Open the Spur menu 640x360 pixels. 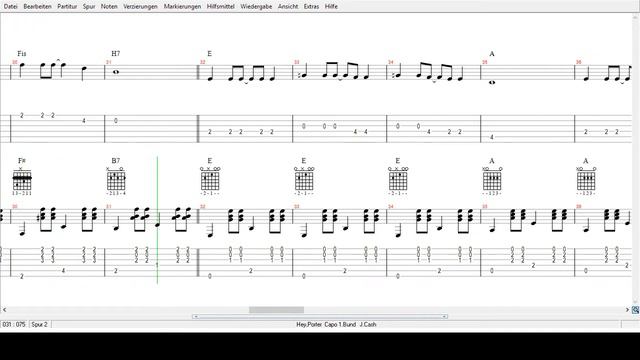[89, 7]
